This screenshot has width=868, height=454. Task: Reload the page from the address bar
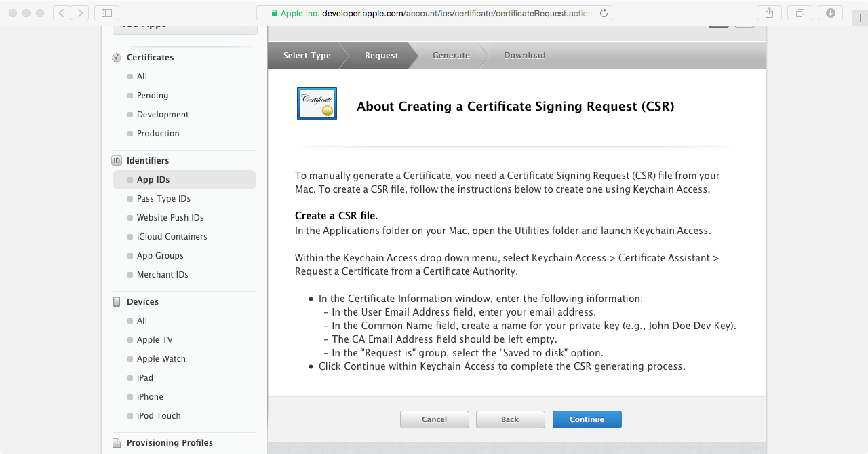604,13
